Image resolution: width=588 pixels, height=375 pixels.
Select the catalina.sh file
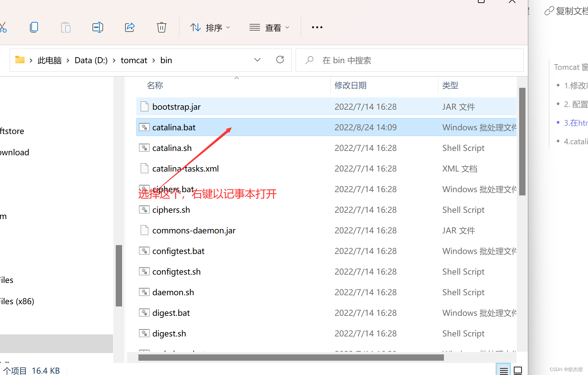click(x=326, y=148)
